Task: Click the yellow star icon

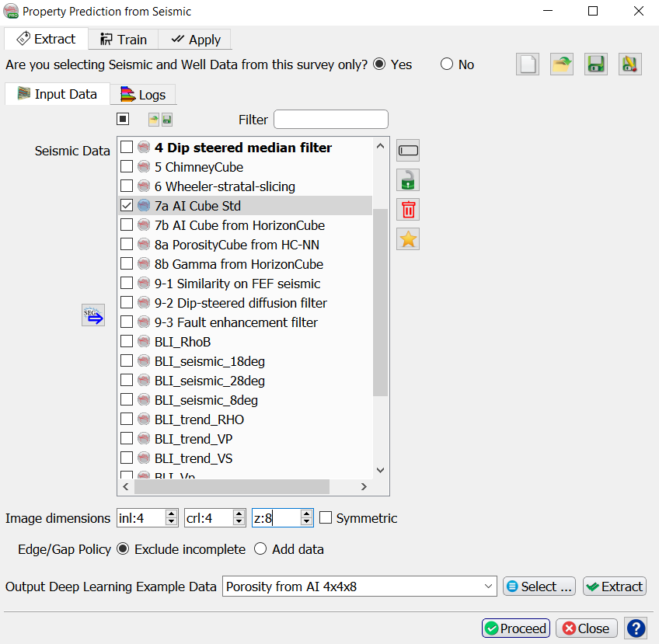Action: 408,238
